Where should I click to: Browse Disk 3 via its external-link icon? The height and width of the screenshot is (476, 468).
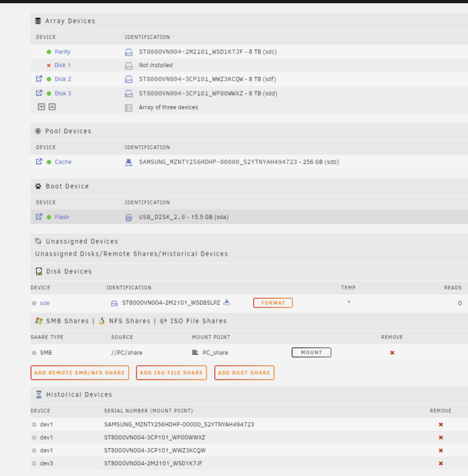pos(39,93)
